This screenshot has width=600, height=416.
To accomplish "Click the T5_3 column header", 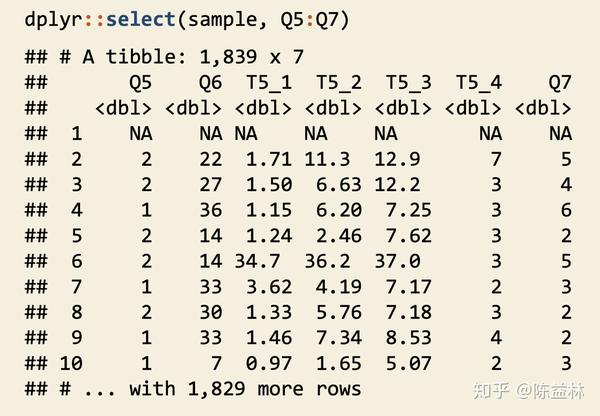I will (x=408, y=81).
